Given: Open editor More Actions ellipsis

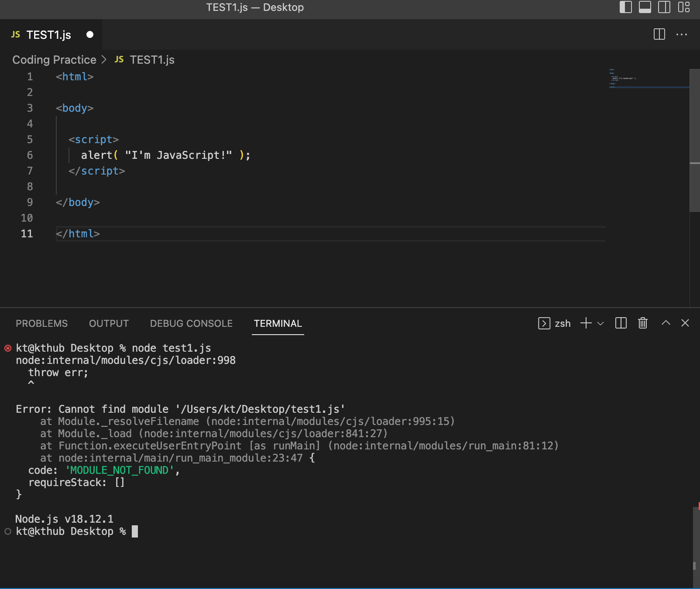Looking at the screenshot, I should (681, 34).
